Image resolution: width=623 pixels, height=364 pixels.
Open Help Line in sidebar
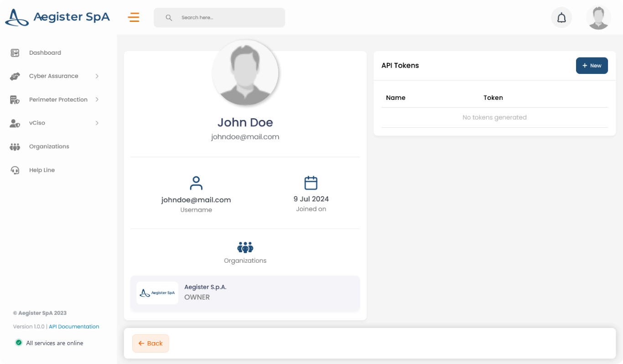point(42,170)
